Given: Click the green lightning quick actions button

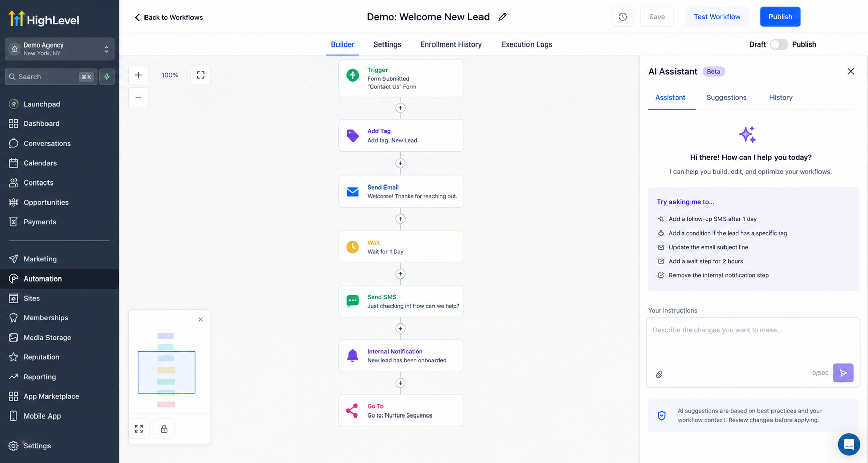Looking at the screenshot, I should pos(107,77).
